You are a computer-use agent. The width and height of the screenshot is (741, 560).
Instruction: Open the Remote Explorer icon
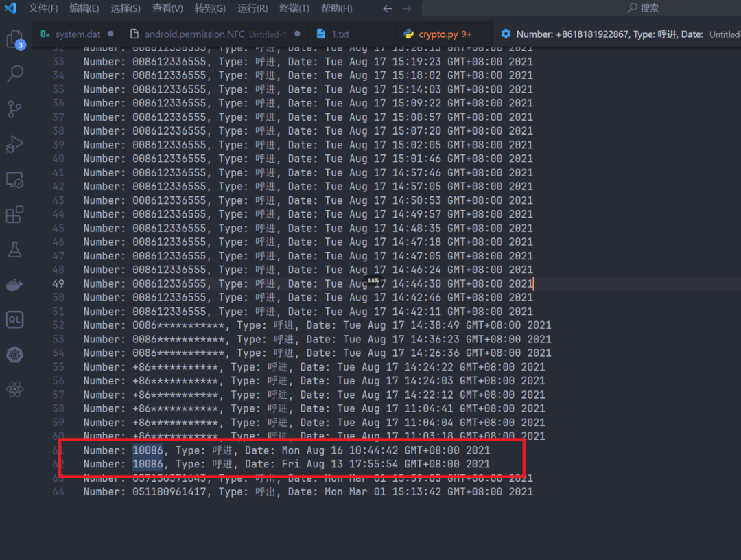tap(14, 180)
